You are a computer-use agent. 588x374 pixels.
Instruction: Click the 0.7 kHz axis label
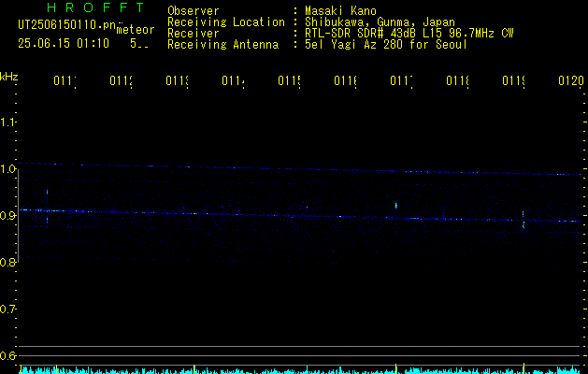(7, 309)
